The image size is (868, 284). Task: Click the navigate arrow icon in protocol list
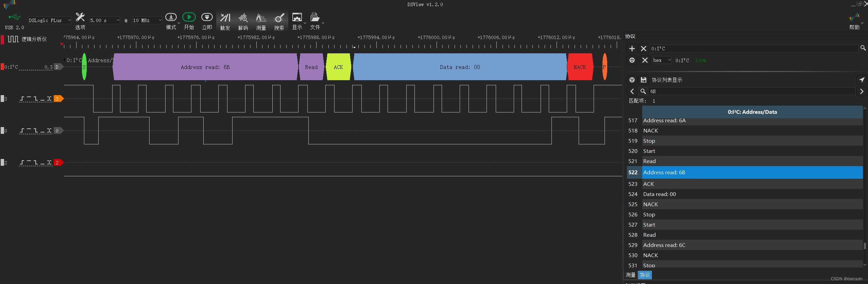tap(862, 80)
